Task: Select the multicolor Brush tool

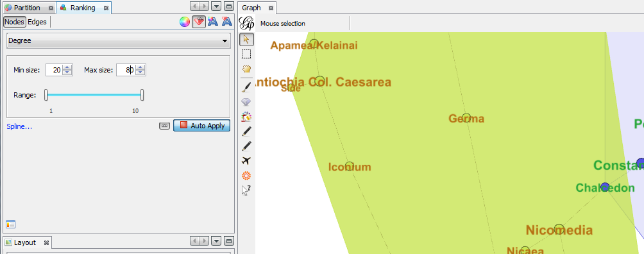Action: (246, 117)
